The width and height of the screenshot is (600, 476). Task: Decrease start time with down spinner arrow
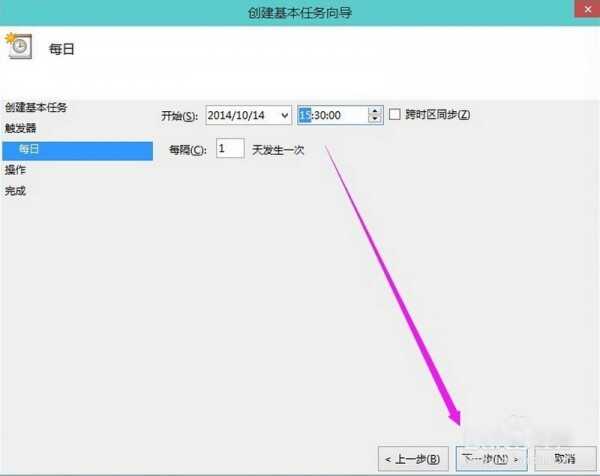pos(375,120)
